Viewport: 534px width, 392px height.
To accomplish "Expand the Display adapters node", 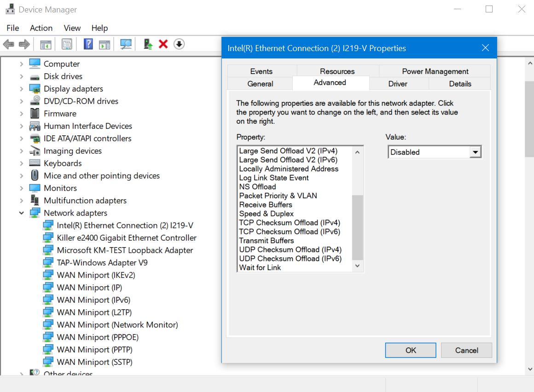I will [x=22, y=89].
